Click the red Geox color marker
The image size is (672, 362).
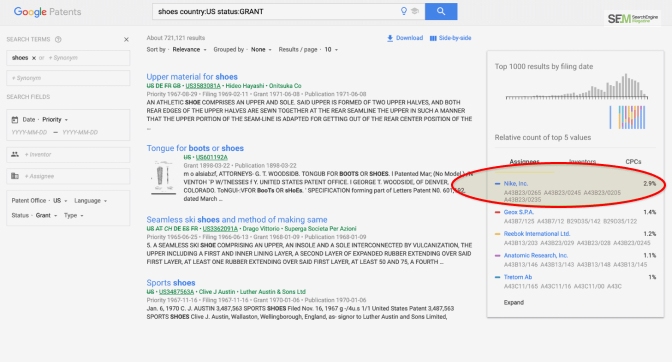pyautogui.click(x=497, y=212)
